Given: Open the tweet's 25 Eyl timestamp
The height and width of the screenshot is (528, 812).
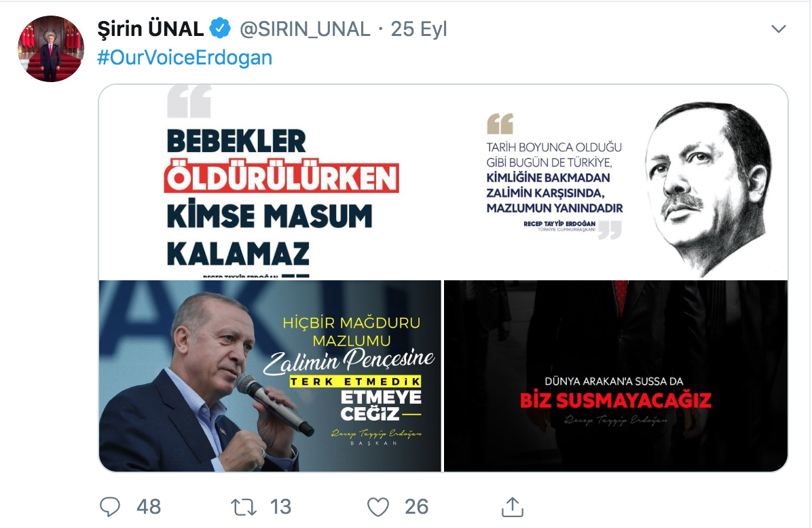Looking at the screenshot, I should coord(418,29).
